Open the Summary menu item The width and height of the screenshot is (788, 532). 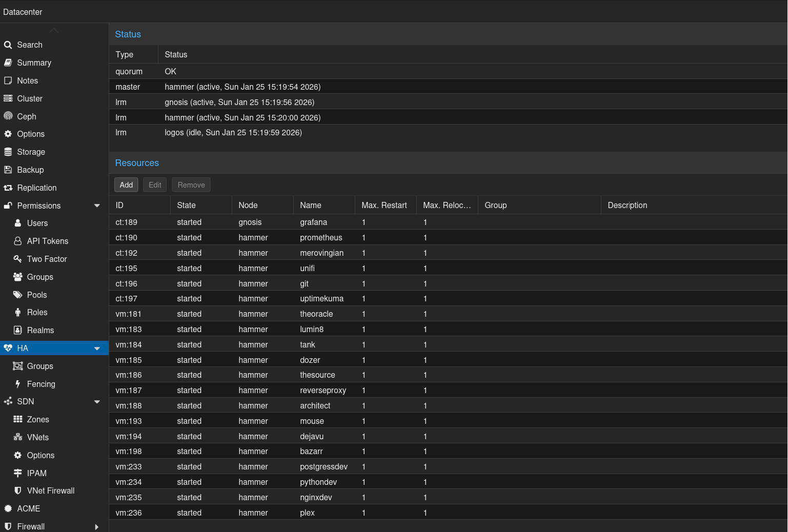pos(34,63)
